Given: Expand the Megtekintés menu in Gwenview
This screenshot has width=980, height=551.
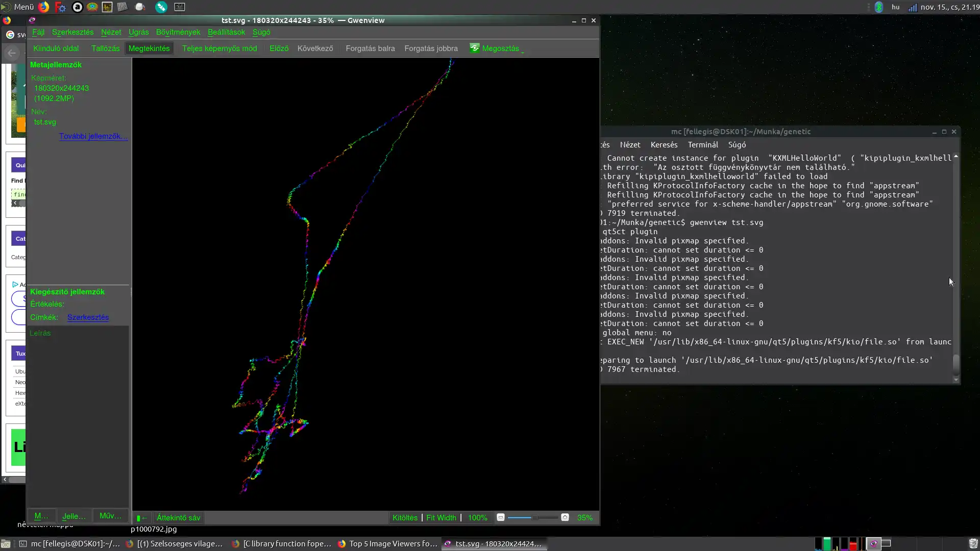Looking at the screenshot, I should tap(149, 48).
